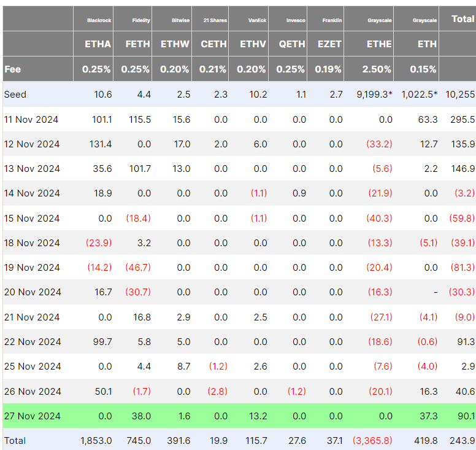Click the 0.15% fee value
The height and width of the screenshot is (450, 476).
pos(423,69)
